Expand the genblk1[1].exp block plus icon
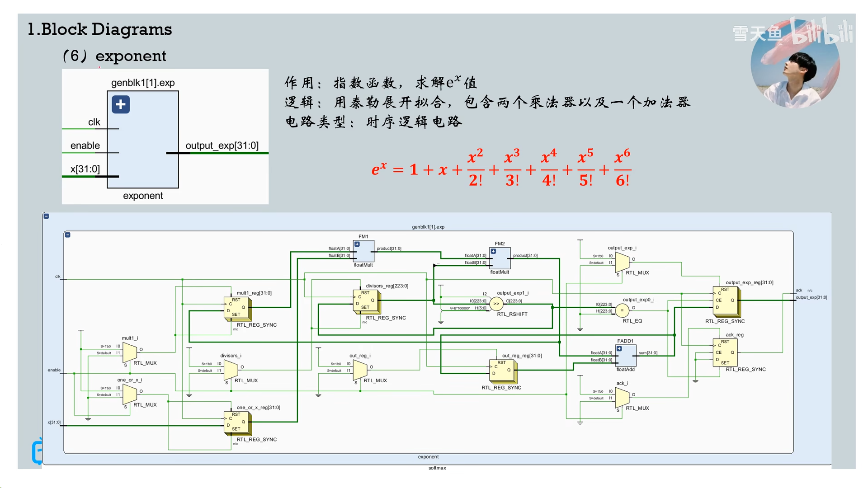The width and height of the screenshot is (868, 488). pos(121,104)
